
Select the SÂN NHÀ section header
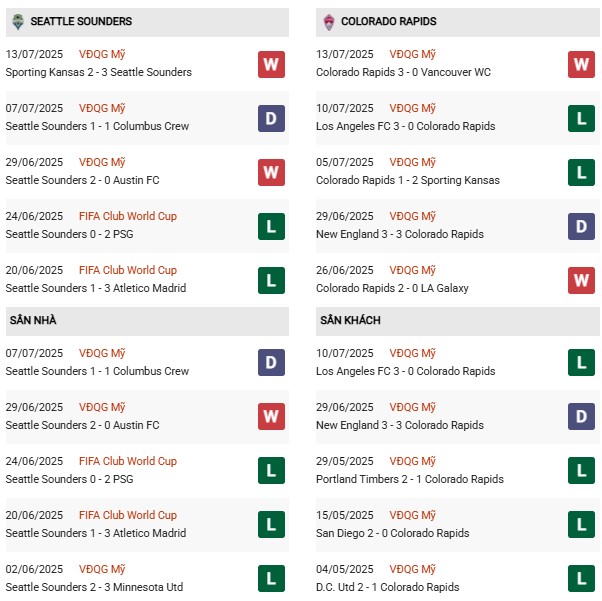click(33, 320)
